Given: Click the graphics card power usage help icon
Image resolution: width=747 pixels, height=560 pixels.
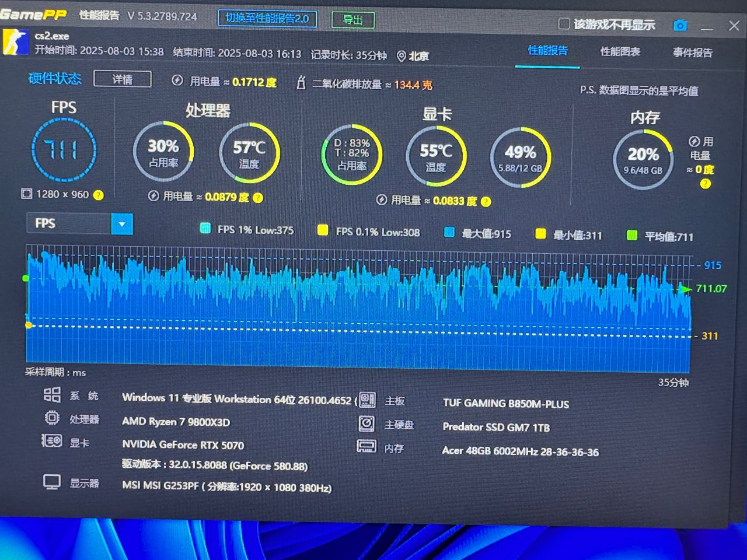Looking at the screenshot, I should tap(486, 201).
